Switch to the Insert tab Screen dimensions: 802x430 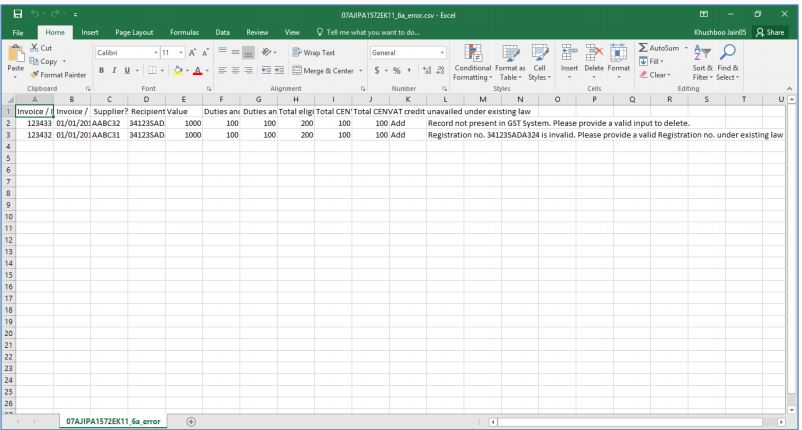point(90,32)
